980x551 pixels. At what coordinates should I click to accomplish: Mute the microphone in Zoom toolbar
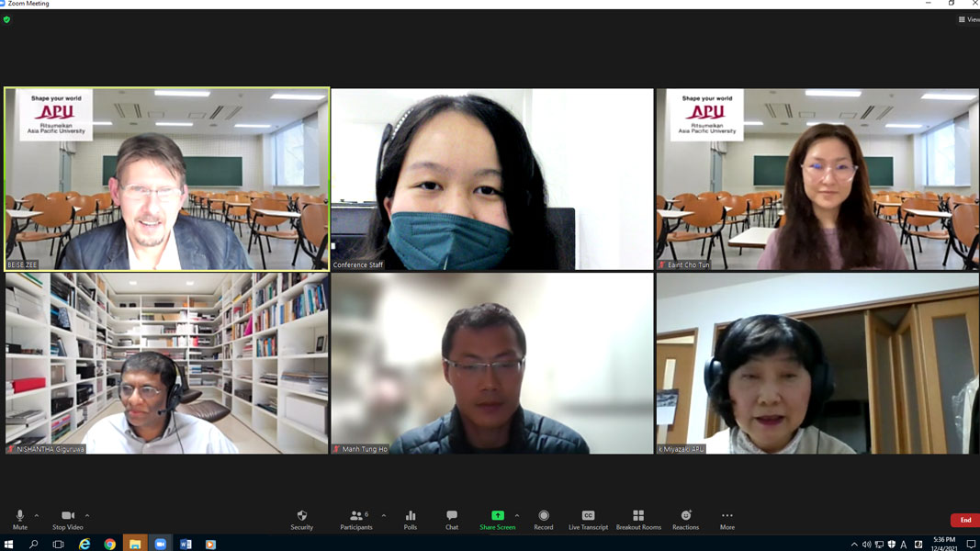click(19, 519)
